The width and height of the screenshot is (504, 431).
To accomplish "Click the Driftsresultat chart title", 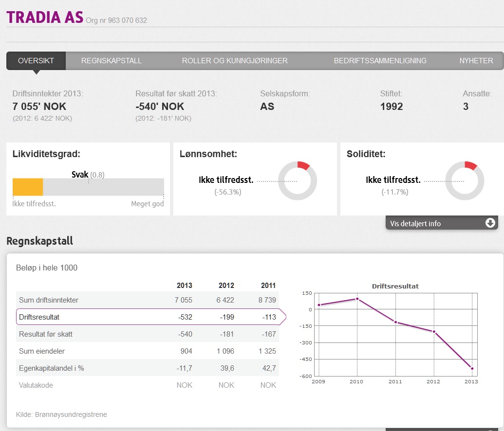I will coord(395,286).
